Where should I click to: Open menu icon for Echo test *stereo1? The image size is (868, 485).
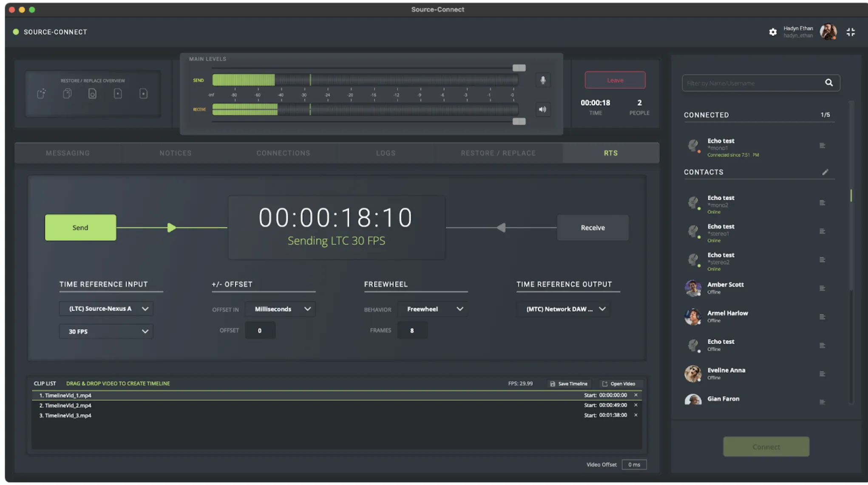pyautogui.click(x=823, y=231)
